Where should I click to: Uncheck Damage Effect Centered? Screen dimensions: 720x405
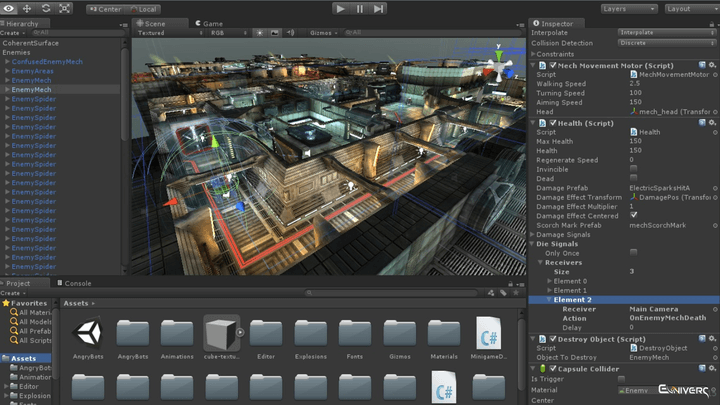[634, 215]
